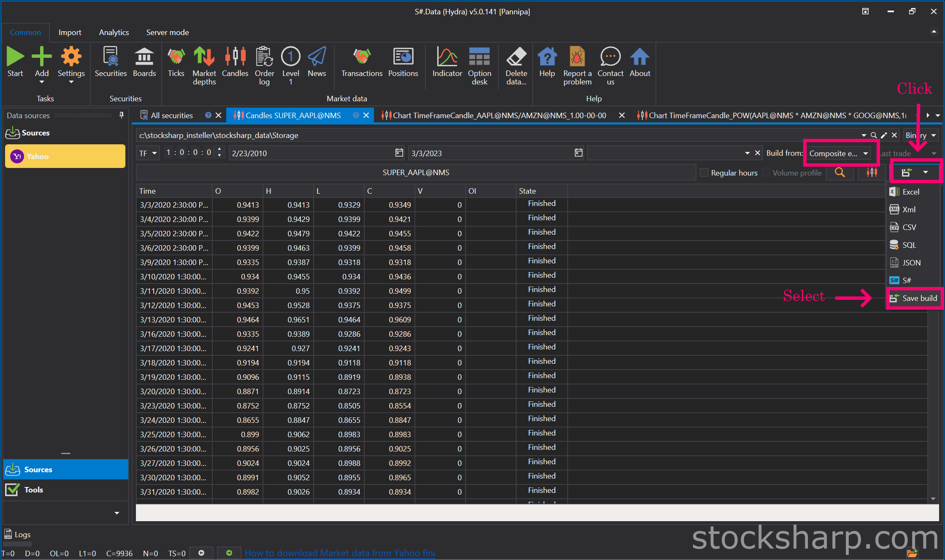Switch to the Analytics ribbon tab

114,32
